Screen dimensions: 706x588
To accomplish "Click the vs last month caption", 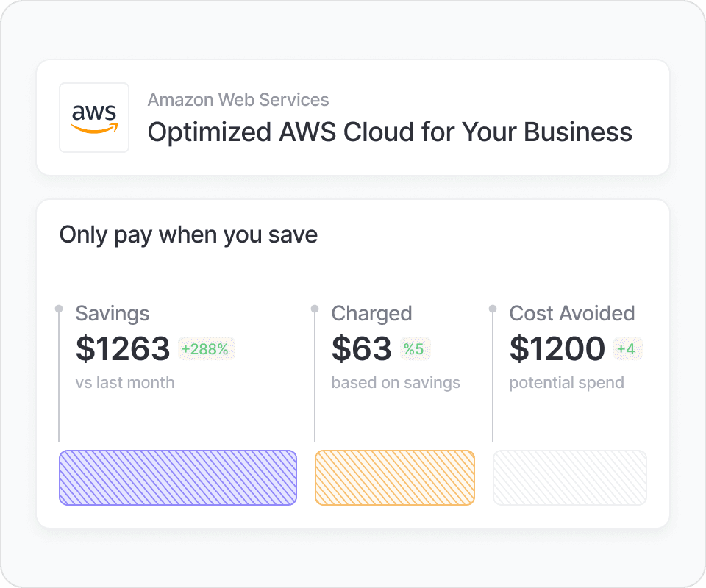I will [x=125, y=382].
